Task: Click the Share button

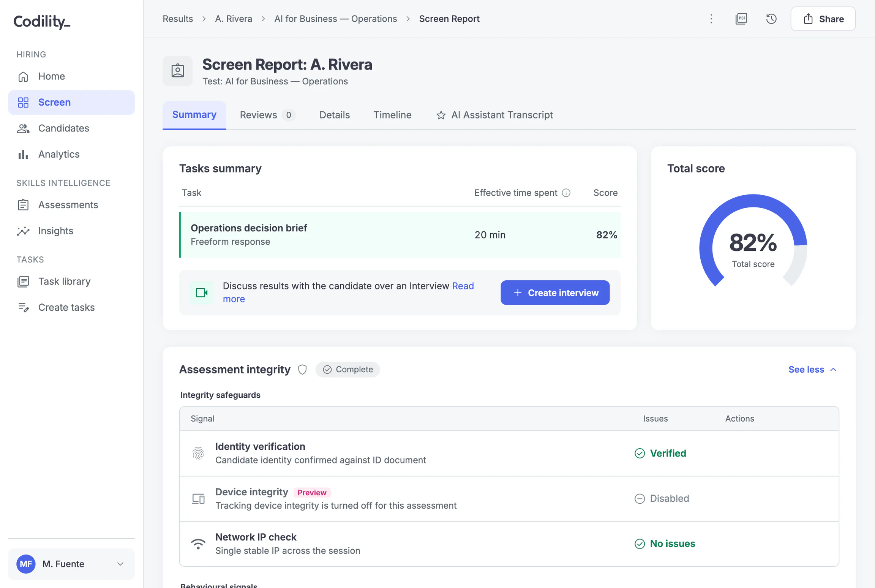Action: coord(823,19)
